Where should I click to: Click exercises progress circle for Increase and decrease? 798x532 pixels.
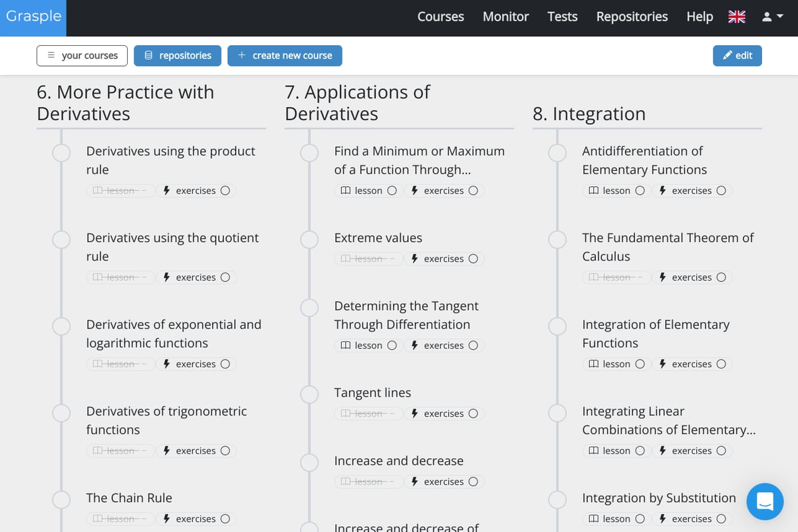point(473,481)
